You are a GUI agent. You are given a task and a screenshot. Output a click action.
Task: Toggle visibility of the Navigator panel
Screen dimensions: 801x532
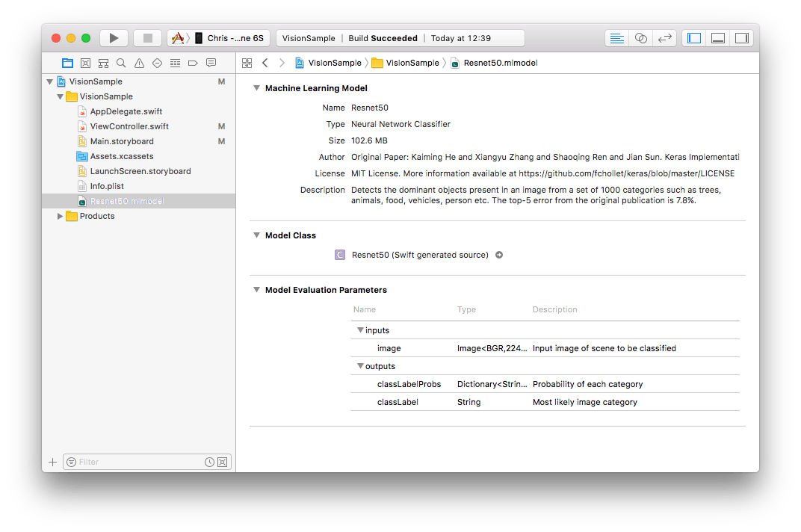[693, 37]
